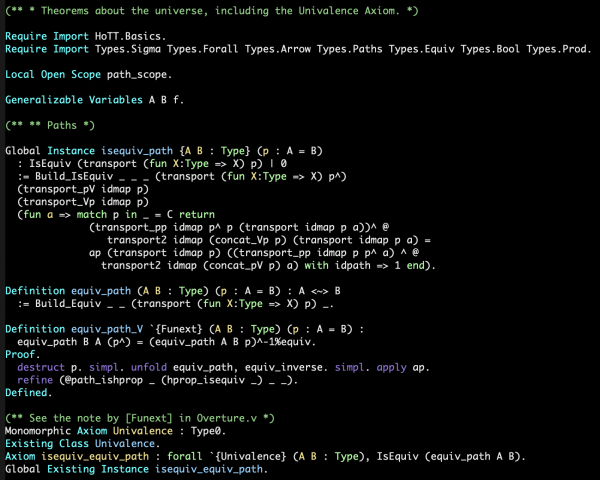Screen dimensions: 600x480
Task: Click 'transport_Vp' in the instance body
Action: click(59, 202)
